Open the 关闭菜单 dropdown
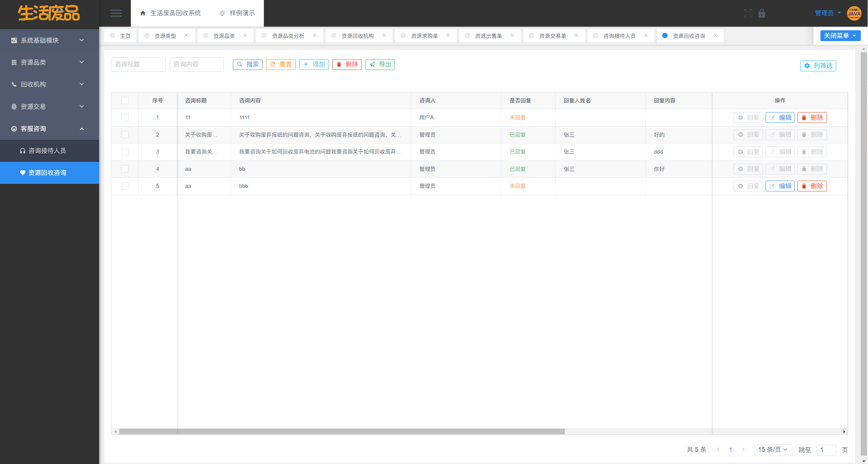The height and width of the screenshot is (464, 868). click(840, 36)
